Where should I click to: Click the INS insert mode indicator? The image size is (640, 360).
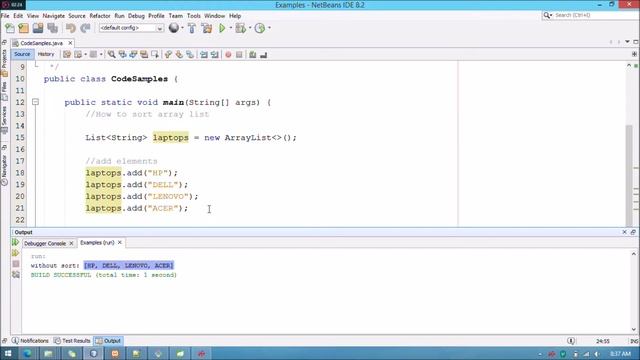pyautogui.click(x=634, y=341)
